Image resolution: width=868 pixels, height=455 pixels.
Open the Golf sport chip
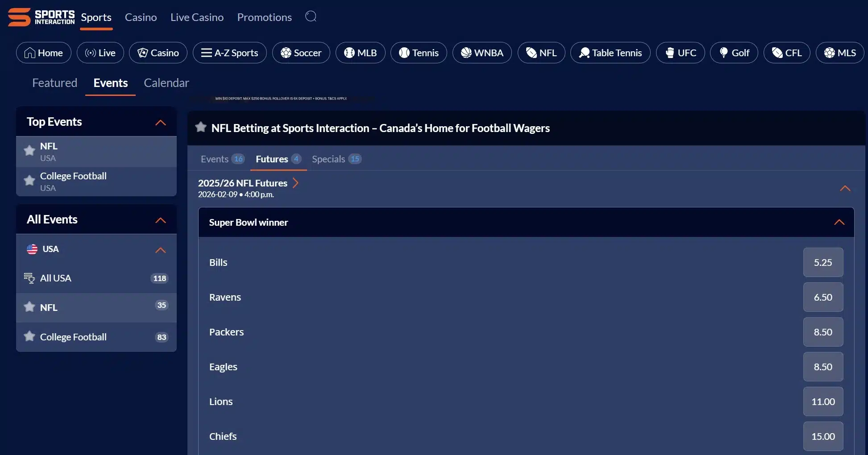(x=734, y=53)
